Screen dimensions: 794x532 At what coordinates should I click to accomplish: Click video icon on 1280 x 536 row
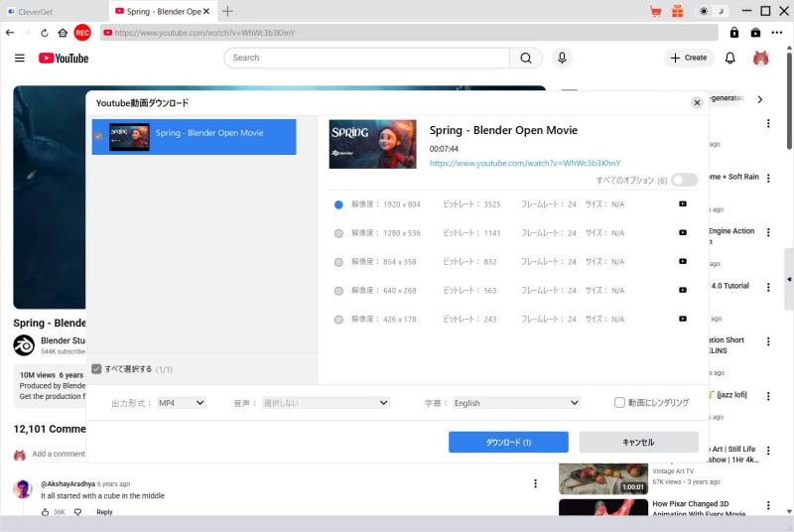pyautogui.click(x=683, y=233)
